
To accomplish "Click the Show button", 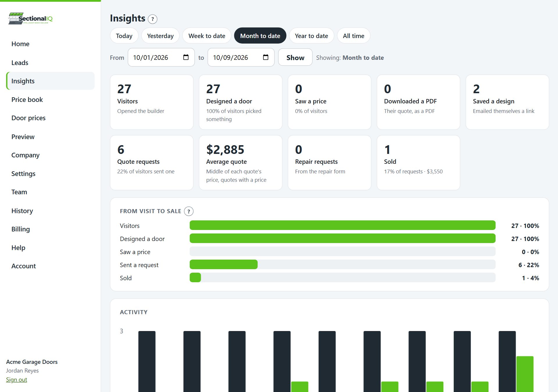I will [295, 57].
